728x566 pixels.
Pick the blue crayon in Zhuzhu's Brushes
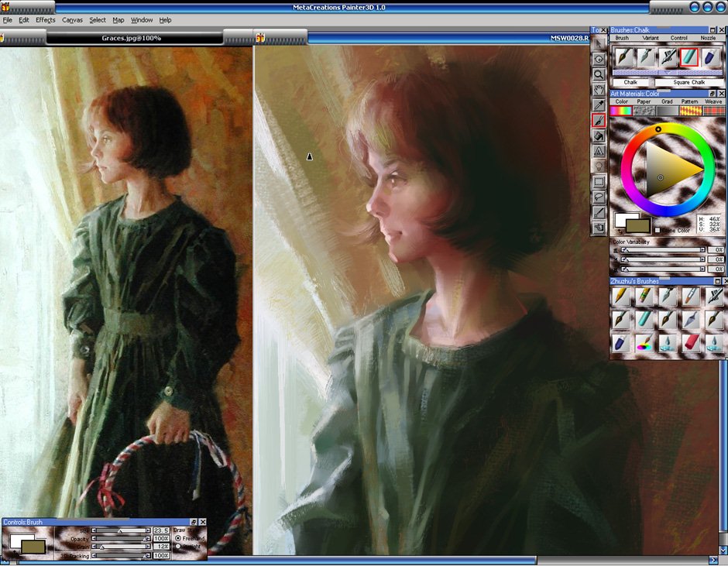[x=621, y=343]
